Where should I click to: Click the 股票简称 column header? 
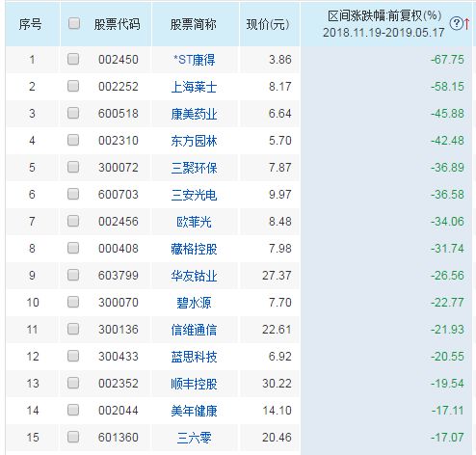click(x=194, y=24)
